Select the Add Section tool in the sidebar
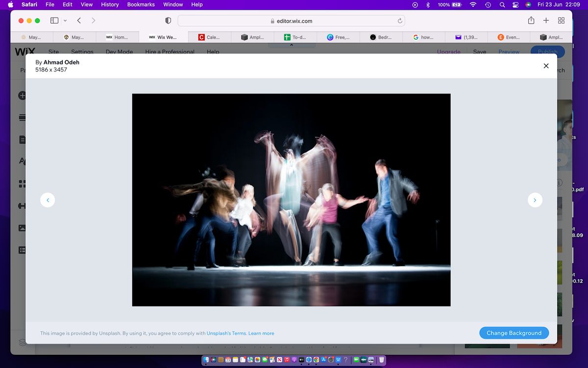This screenshot has height=368, width=588. pyautogui.click(x=21, y=118)
